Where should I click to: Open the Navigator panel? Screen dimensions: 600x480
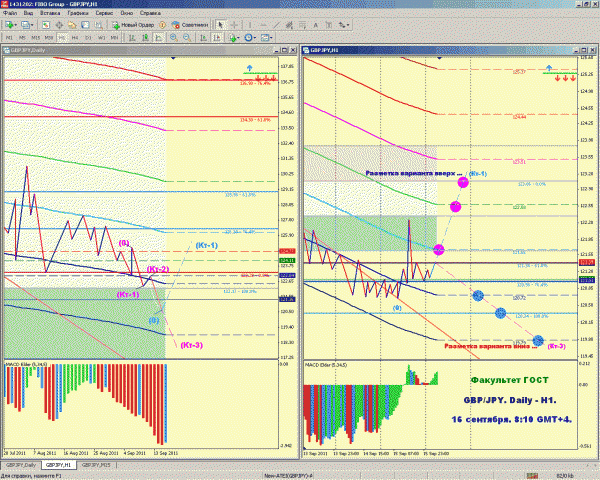coord(72,25)
